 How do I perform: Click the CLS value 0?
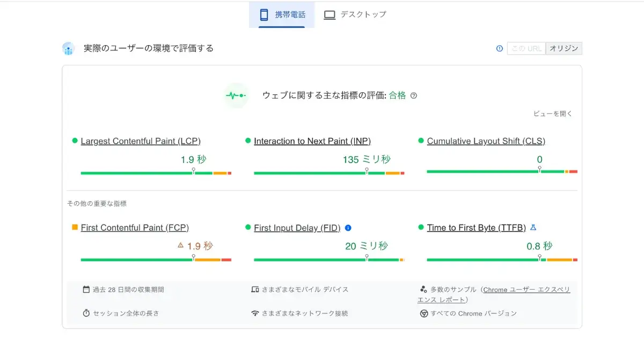tap(540, 159)
